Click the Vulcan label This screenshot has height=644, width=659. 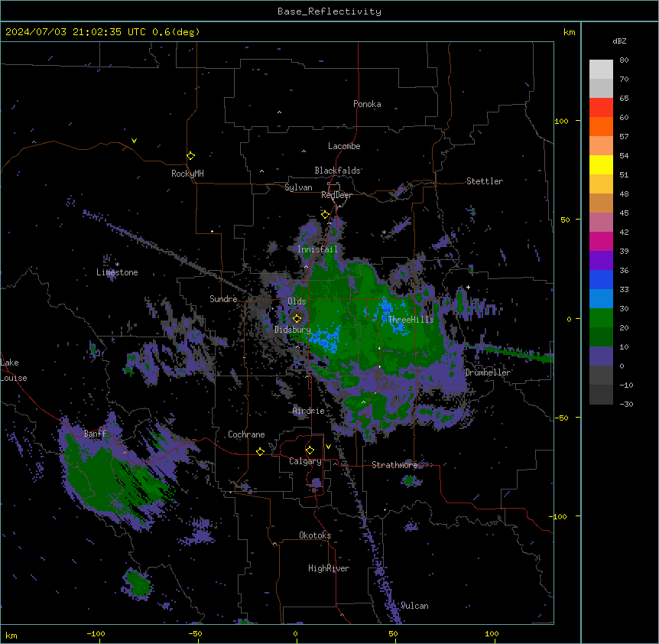[x=414, y=606]
